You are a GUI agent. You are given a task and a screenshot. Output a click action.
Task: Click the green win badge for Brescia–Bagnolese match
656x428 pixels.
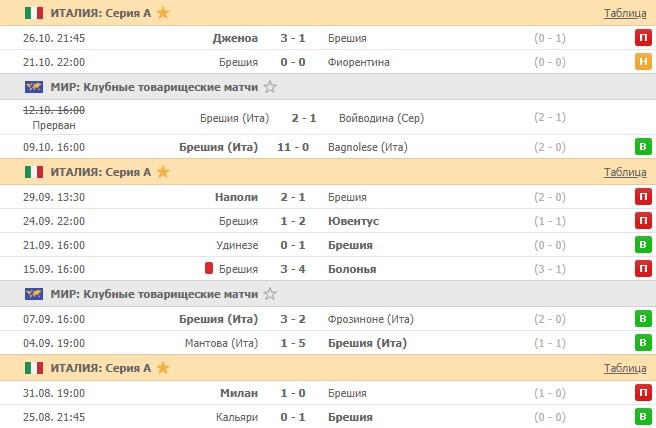click(x=641, y=147)
